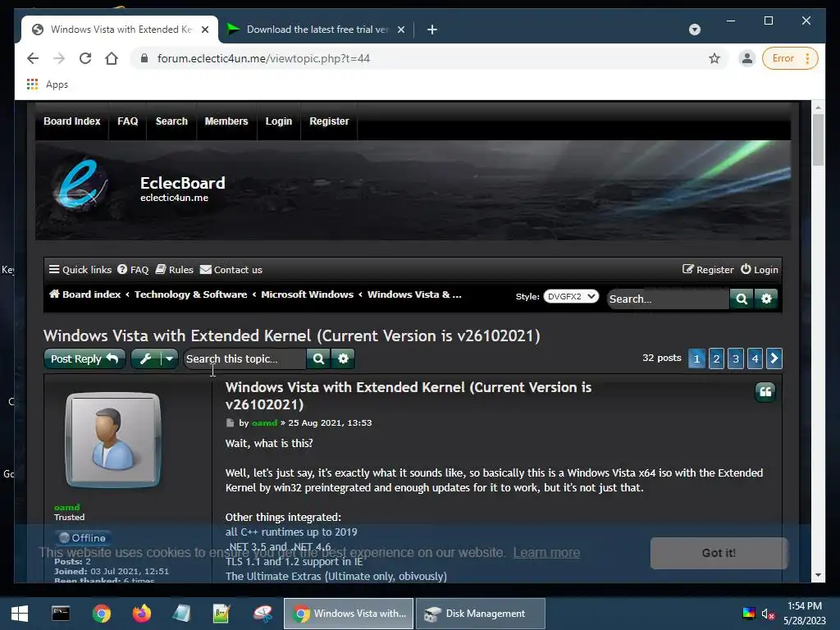Open Command Prompt from taskbar
The width and height of the screenshot is (840, 630).
61,614
